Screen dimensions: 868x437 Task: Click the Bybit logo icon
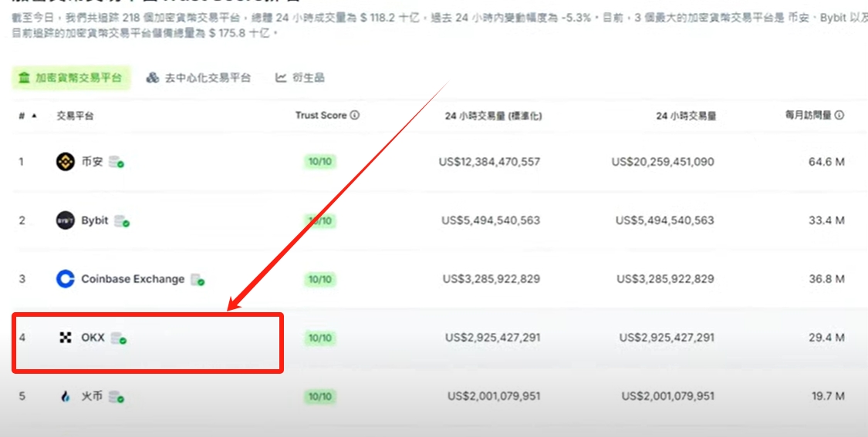66,220
